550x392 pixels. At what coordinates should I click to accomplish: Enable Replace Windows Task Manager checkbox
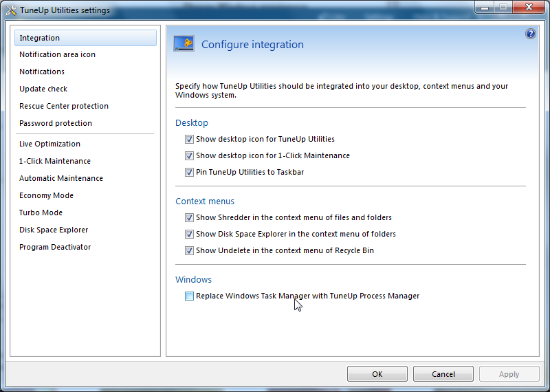[189, 296]
